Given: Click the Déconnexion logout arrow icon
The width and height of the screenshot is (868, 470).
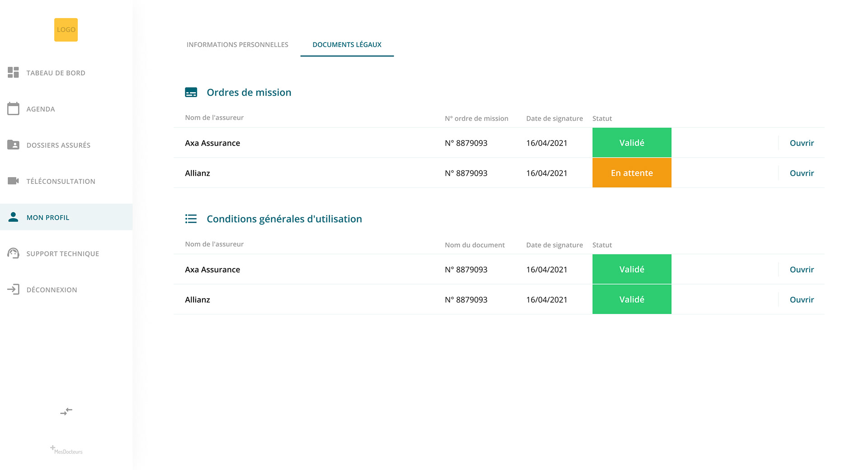Looking at the screenshot, I should (x=13, y=289).
